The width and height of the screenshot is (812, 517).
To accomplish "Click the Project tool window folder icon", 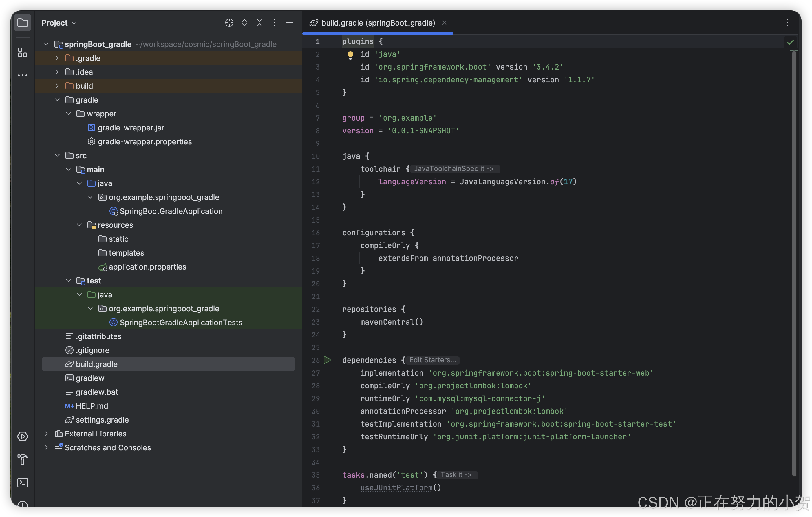I will [x=22, y=23].
